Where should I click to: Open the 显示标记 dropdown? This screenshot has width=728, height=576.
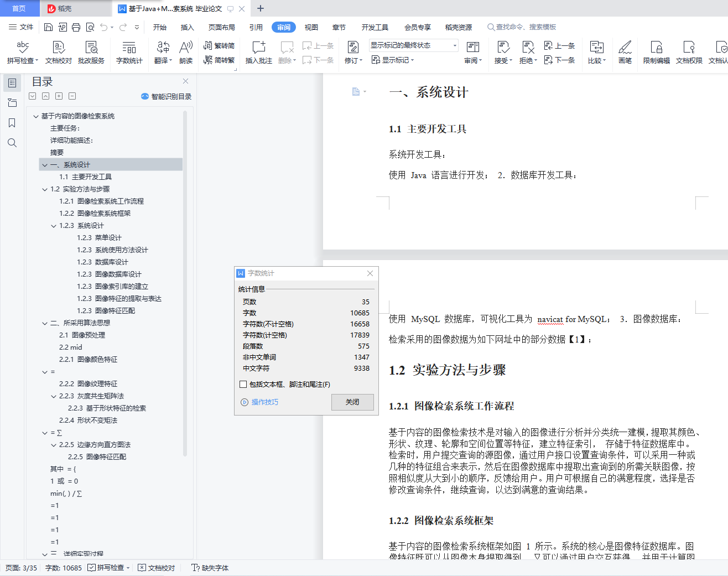(393, 60)
